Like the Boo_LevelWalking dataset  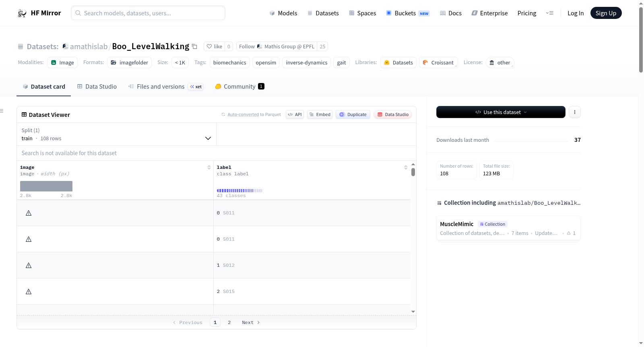214,46
